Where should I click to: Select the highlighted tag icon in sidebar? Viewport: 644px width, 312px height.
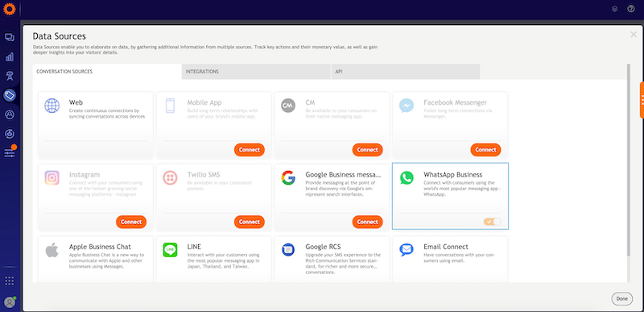tap(10, 95)
